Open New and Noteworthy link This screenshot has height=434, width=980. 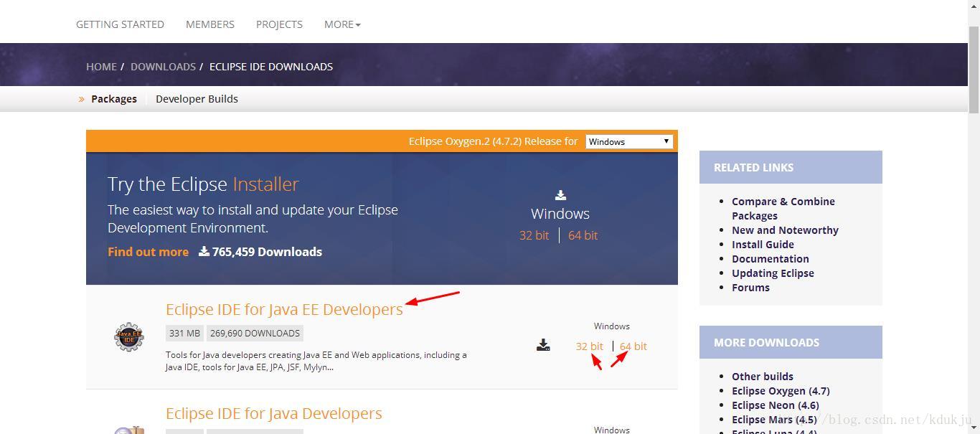[x=785, y=230]
